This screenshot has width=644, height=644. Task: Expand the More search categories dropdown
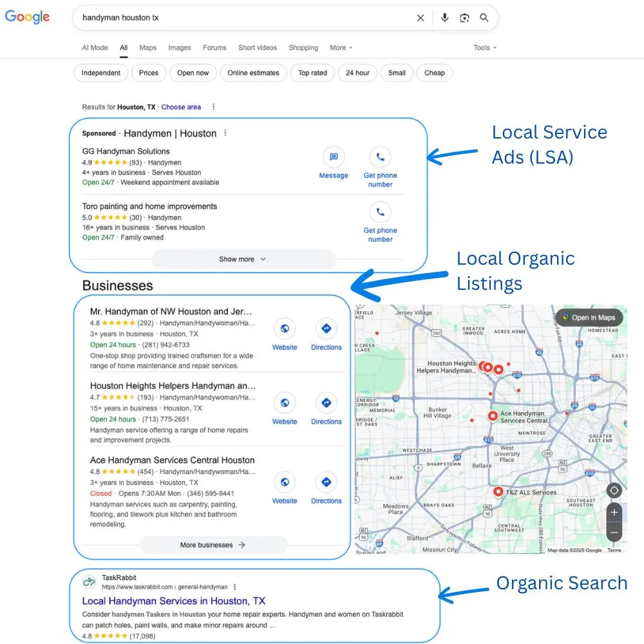(341, 48)
